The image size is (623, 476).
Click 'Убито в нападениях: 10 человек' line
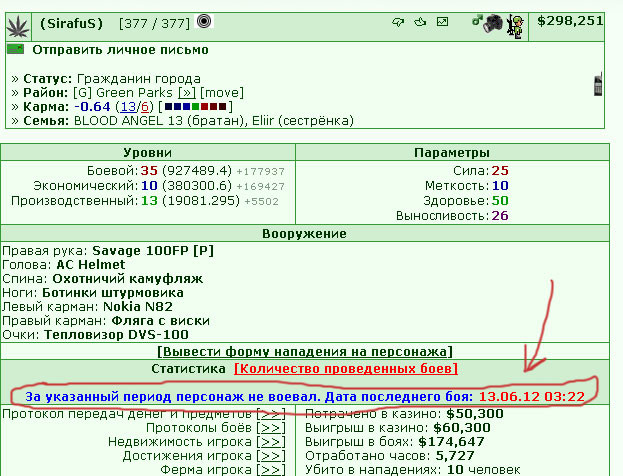click(412, 470)
